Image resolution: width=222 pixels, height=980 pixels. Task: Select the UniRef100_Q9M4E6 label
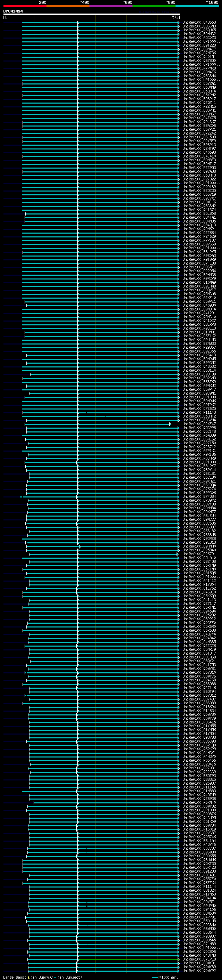(x=199, y=72)
